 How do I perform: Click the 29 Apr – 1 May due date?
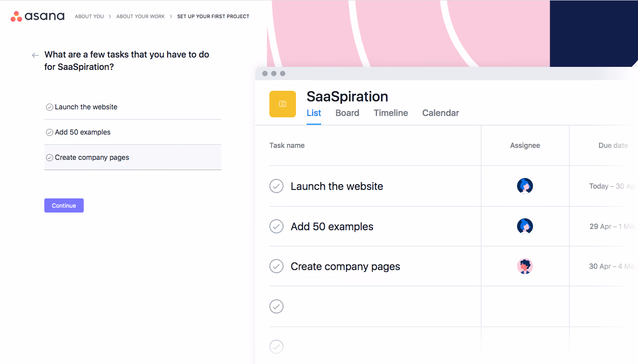pyautogui.click(x=613, y=226)
